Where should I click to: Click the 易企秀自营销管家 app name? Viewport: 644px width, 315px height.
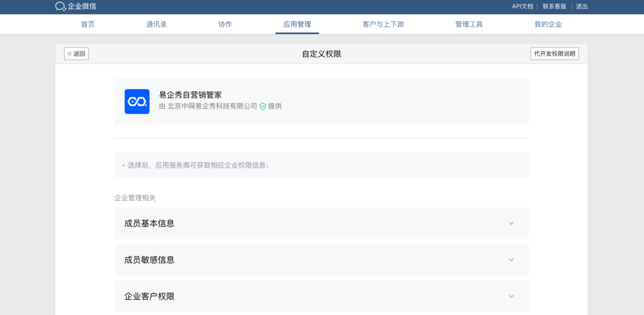[190, 95]
